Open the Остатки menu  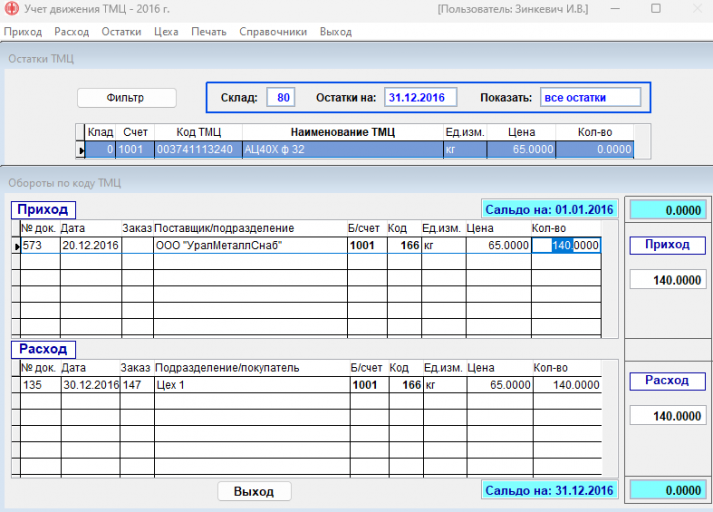click(x=121, y=32)
